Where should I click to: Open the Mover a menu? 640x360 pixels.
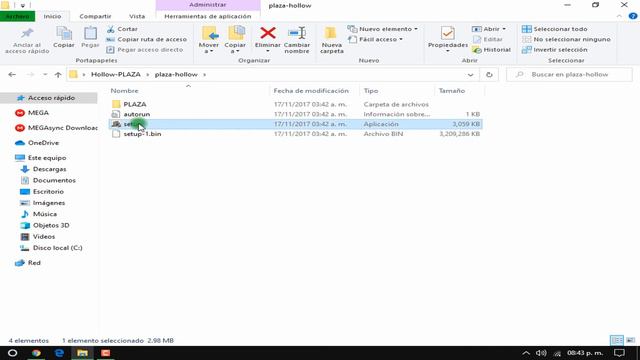click(209, 40)
